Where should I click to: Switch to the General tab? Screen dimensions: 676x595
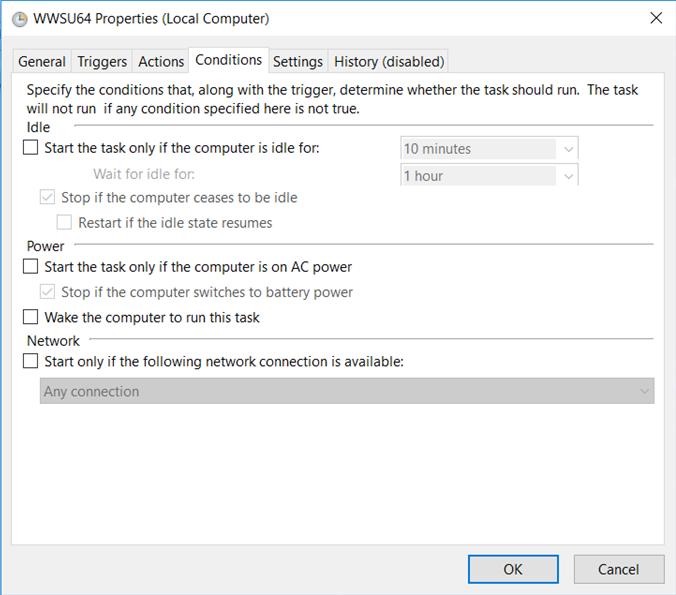tap(42, 61)
